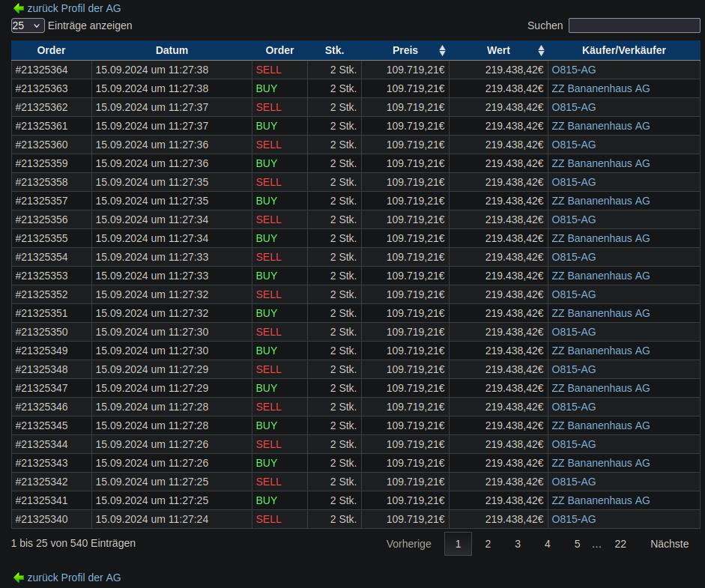Screen dimensions: 705x588
Task: Open O815-AG link in order #21325346
Action: pyautogui.click(x=574, y=407)
